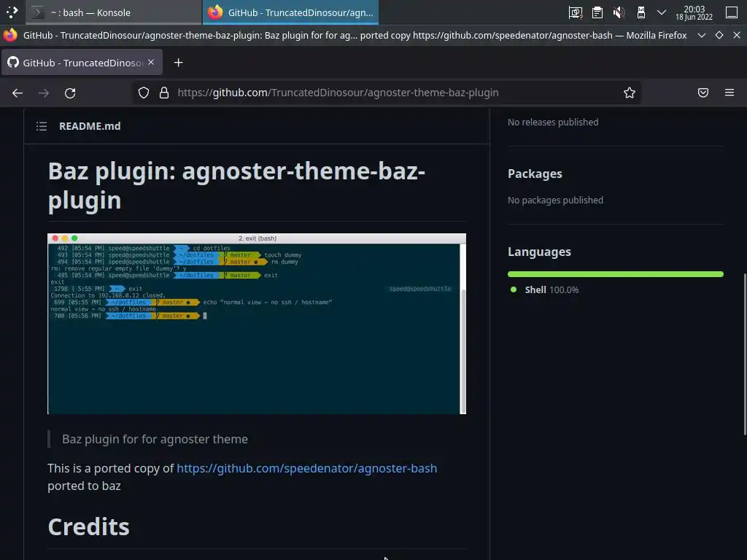Save page to Pocket
Image resolution: width=747 pixels, height=560 pixels.
pos(703,93)
